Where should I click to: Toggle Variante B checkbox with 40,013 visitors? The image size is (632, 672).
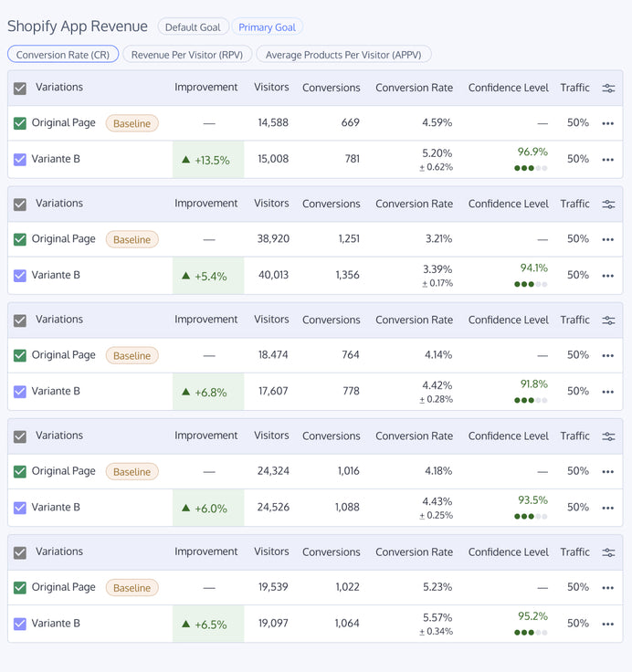[20, 275]
